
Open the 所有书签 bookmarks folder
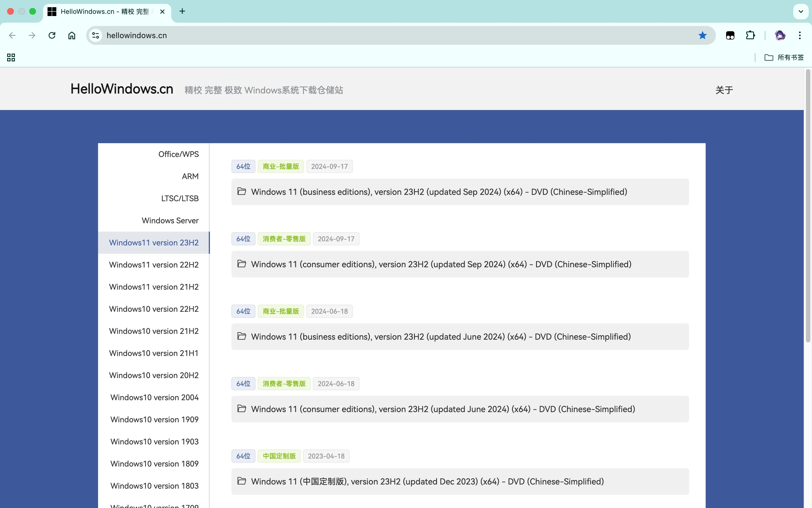[x=784, y=57]
